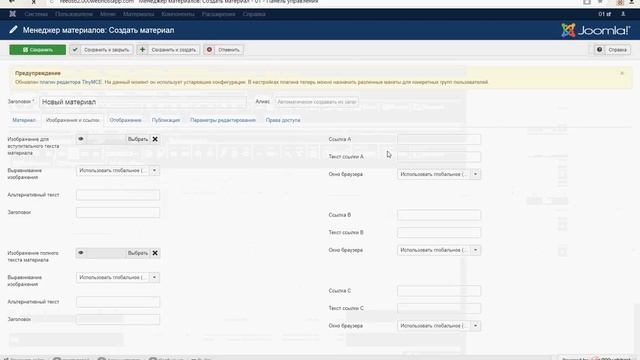Open the Справка help button in toolbar
640x360 pixels.
(612, 50)
